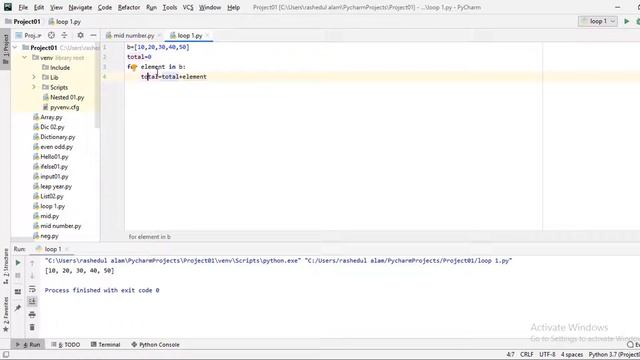Image resolution: width=640 pixels, height=360 pixels.
Task: Click restore layout icon in Run panel
Action: coord(18,292)
